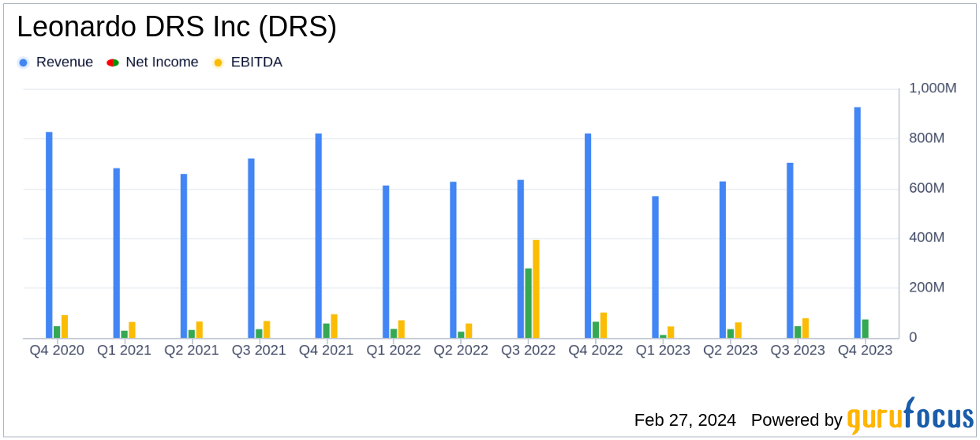Click the Q2 2022 axis label
This screenshot has width=980, height=440.
coord(461,350)
